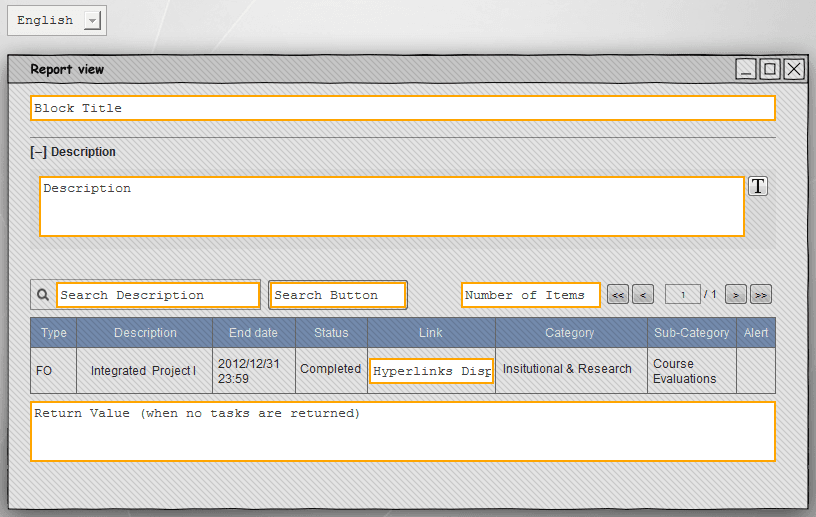Click the Link column header
816x517 pixels.
(431, 333)
